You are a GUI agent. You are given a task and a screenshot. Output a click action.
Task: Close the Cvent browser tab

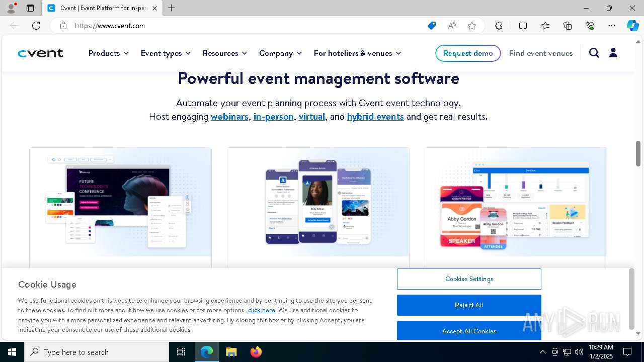(x=155, y=8)
